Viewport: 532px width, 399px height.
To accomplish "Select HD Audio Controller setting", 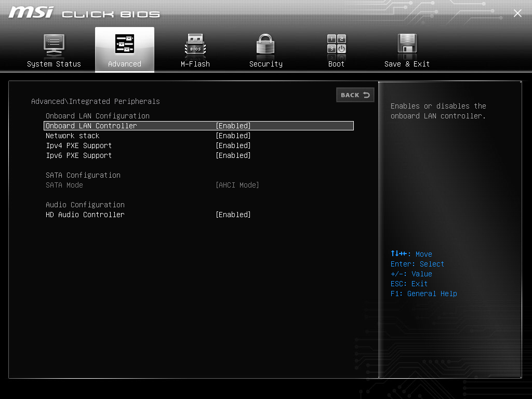I will tap(85, 215).
